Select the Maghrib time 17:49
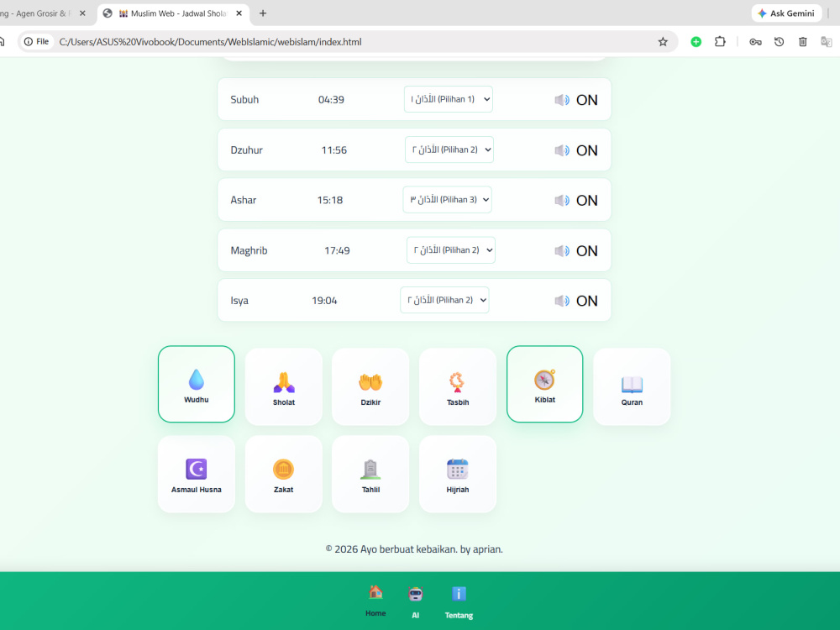This screenshot has height=630, width=840. coord(337,250)
